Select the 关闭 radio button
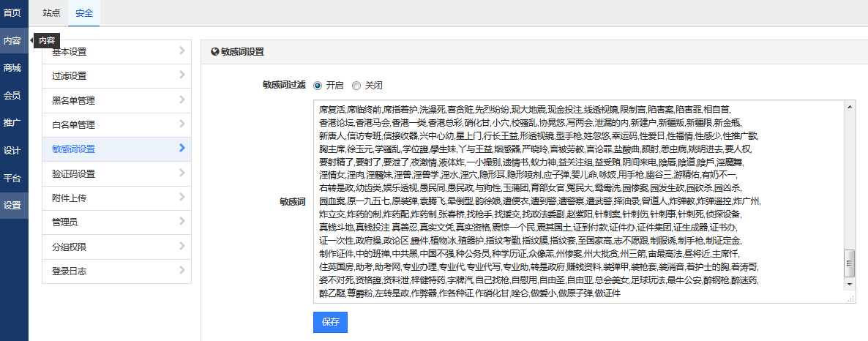This screenshot has width=868, height=341. click(x=356, y=85)
